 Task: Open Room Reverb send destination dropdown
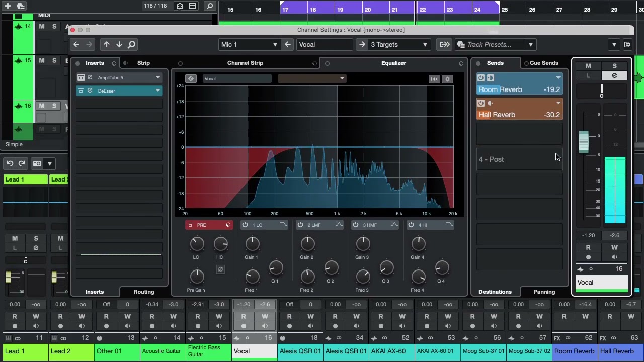click(558, 78)
